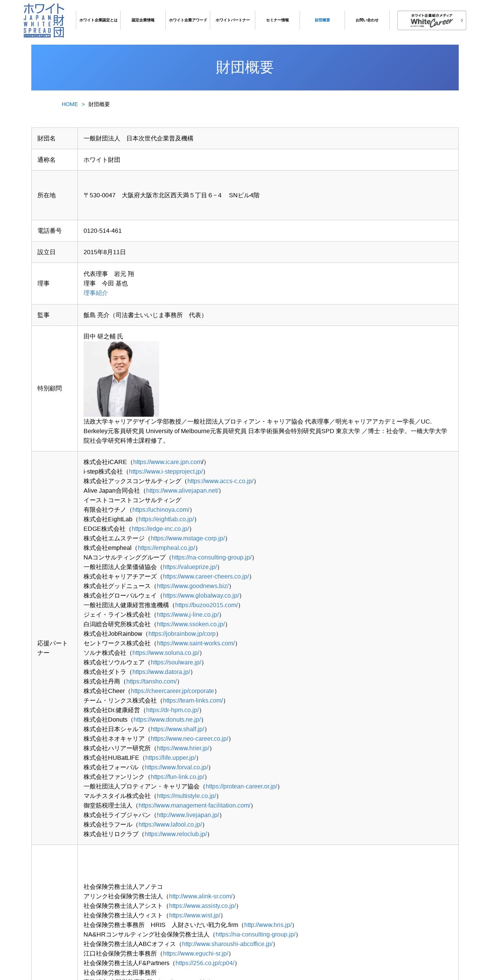
Task: Open the empheal.co.jp link
Action: 166,548
